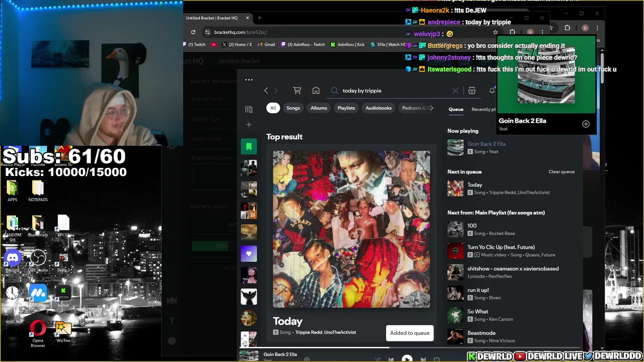The width and height of the screenshot is (644, 362).
Task: Open the Discord desktop shortcut
Action: tap(13, 261)
